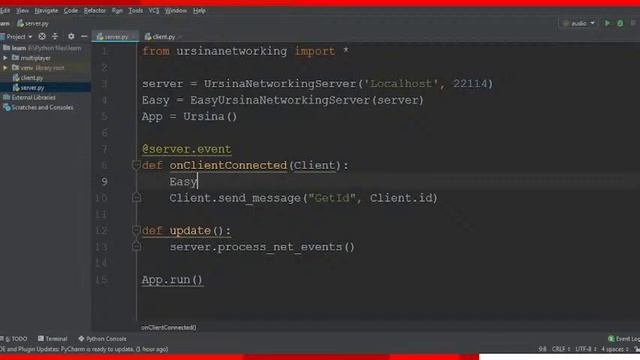Hide the Project panel with minus icon

coord(84,36)
